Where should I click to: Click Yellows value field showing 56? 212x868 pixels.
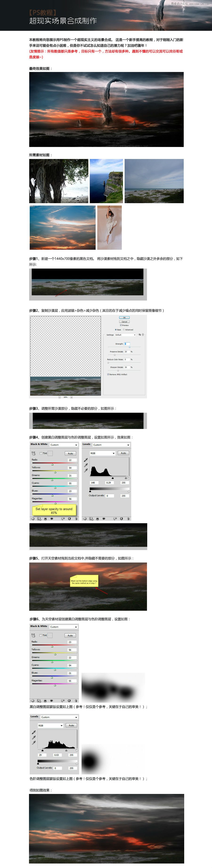72,650
